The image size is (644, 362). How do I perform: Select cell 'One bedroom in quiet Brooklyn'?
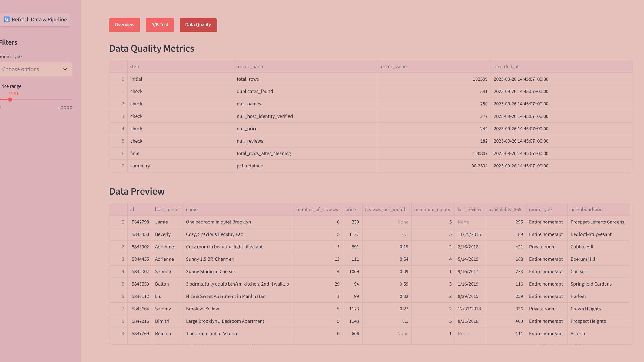click(x=238, y=222)
